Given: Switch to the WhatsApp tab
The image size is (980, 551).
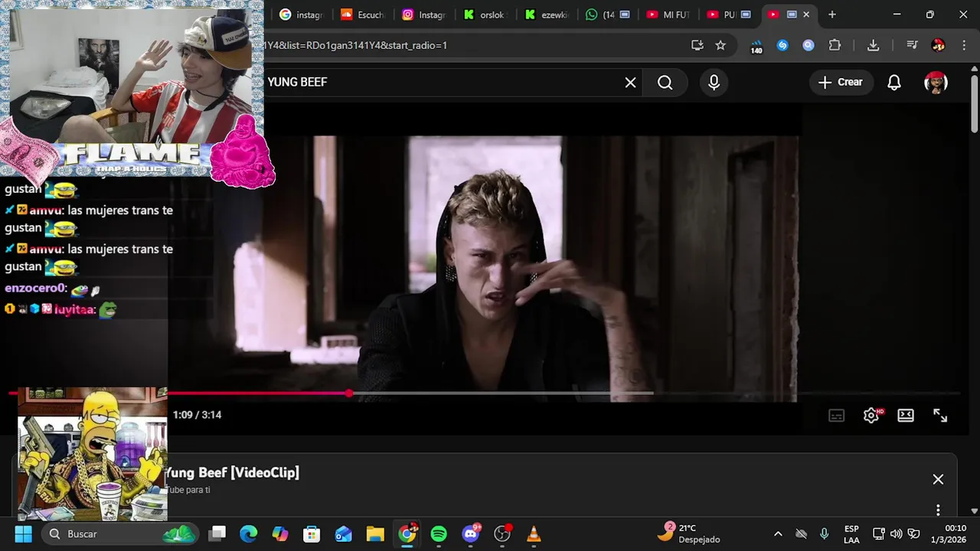Looking at the screenshot, I should pyautogui.click(x=608, y=15).
